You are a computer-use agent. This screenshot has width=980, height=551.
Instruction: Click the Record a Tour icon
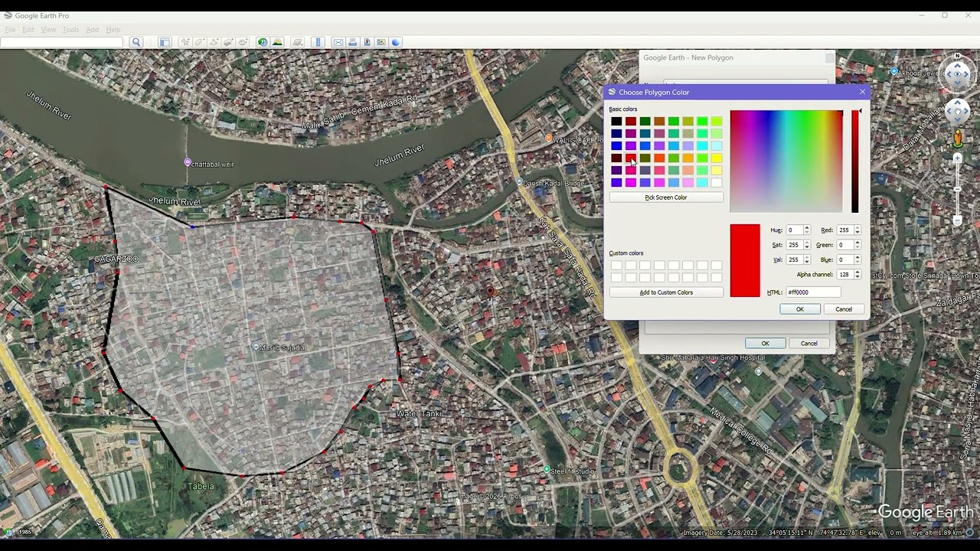(243, 42)
